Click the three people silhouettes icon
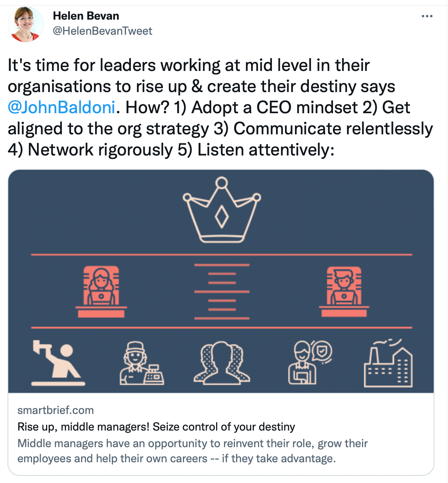This screenshot has width=448, height=483. (x=222, y=363)
